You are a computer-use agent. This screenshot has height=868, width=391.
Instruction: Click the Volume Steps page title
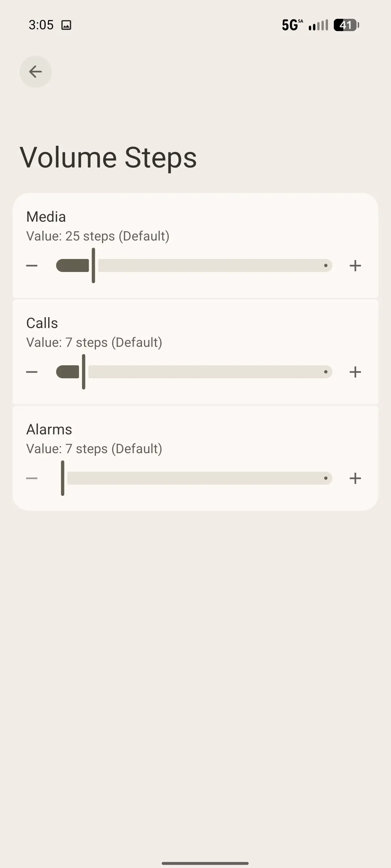(x=108, y=158)
